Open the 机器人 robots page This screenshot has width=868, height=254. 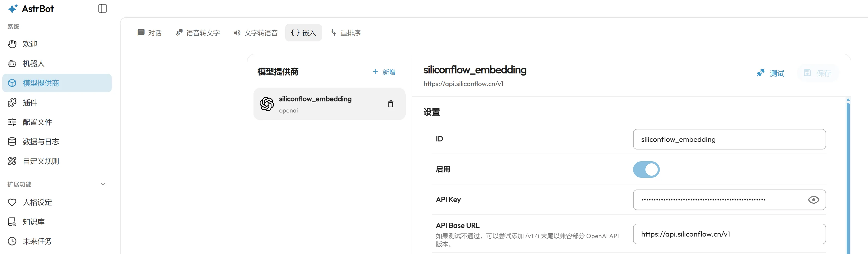point(57,64)
